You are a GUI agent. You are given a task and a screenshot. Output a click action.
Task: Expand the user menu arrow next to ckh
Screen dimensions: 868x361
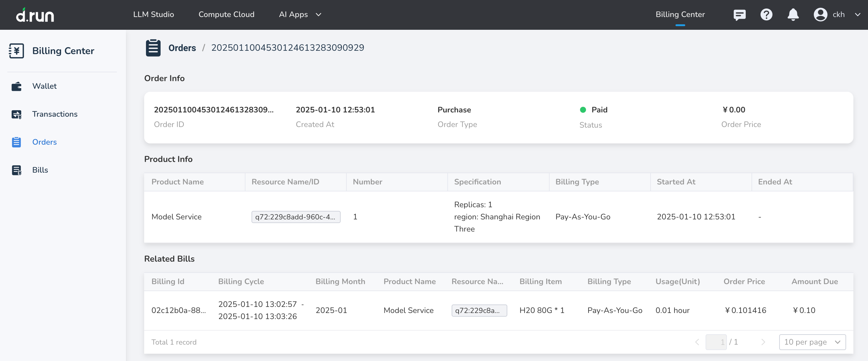point(858,15)
